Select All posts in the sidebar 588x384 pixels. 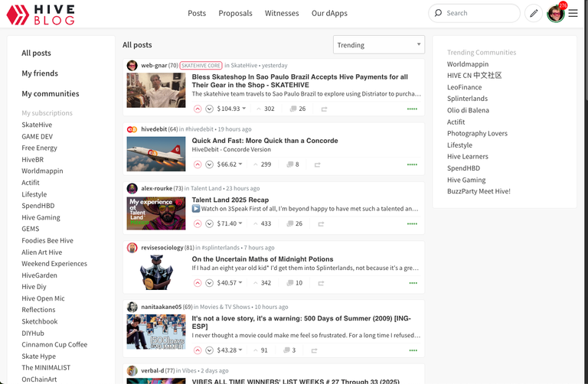tap(36, 54)
